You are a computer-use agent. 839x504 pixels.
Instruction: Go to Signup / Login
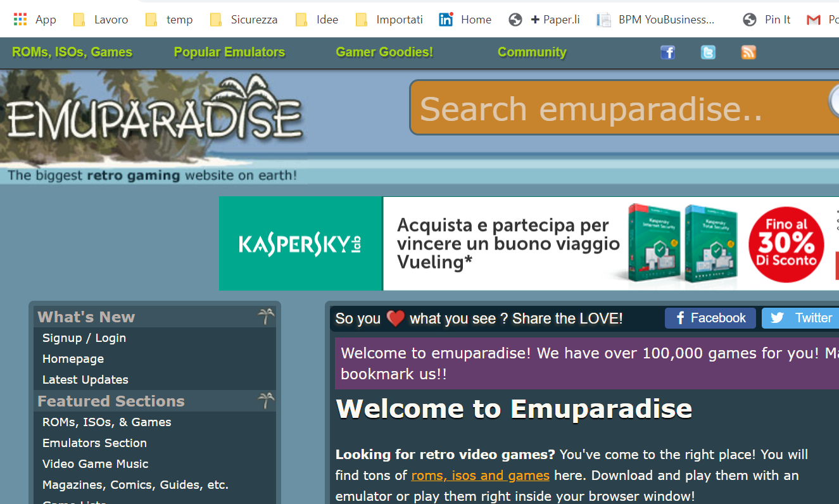84,338
